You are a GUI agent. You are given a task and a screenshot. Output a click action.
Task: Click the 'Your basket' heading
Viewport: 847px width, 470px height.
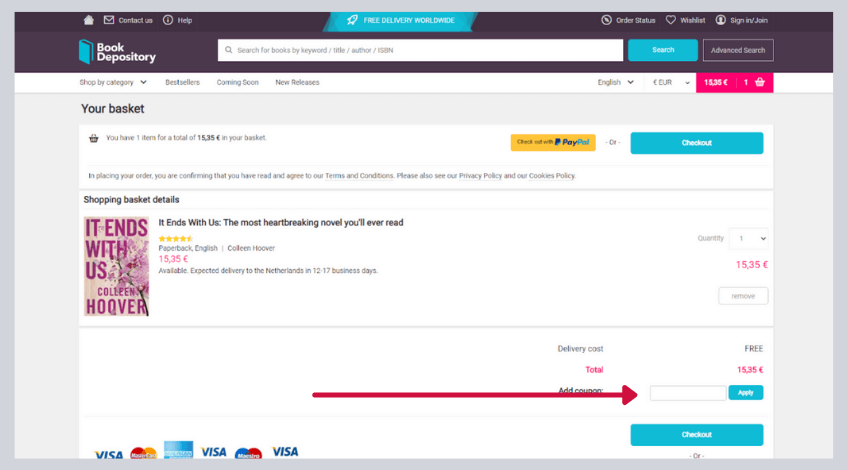pos(112,109)
